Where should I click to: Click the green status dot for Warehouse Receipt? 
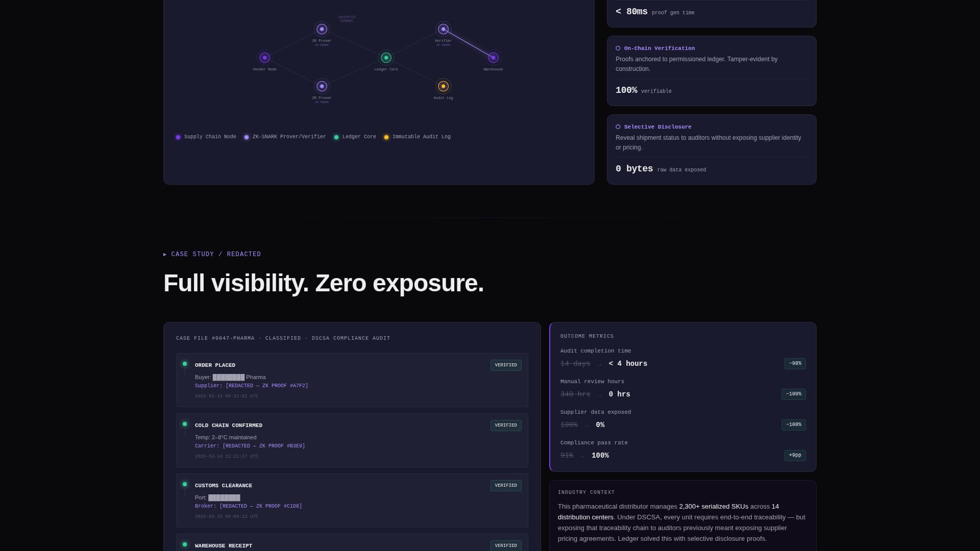[185, 544]
